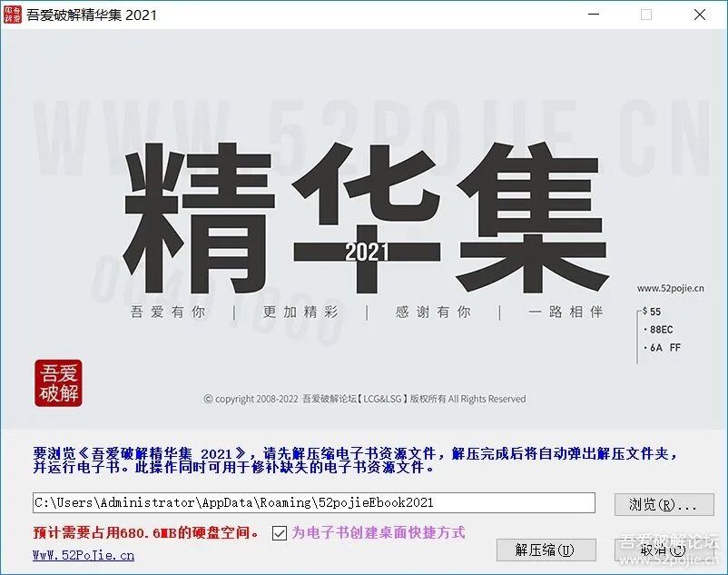The width and height of the screenshot is (728, 575).
Task: Click the 一路相伴 slogan text
Action: point(566,312)
